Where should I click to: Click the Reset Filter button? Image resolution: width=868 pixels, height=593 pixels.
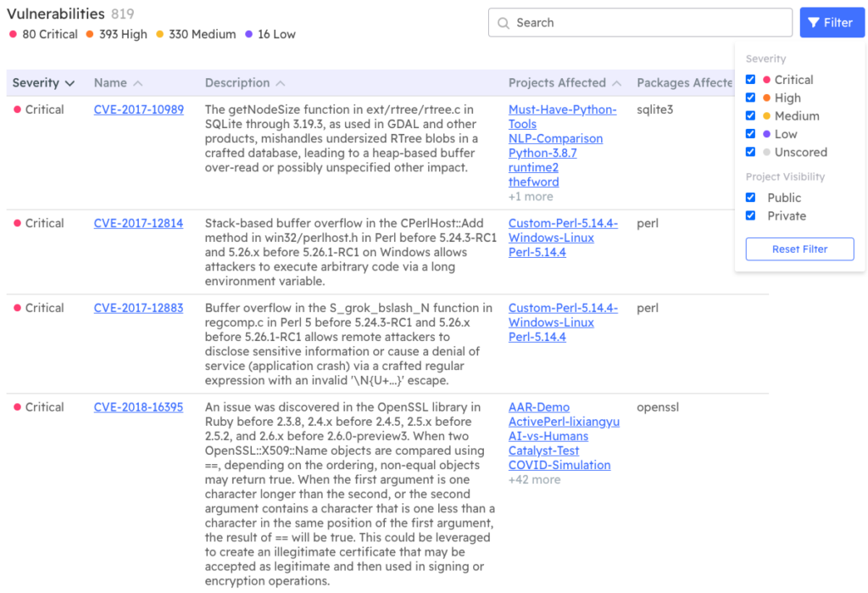[x=799, y=249]
